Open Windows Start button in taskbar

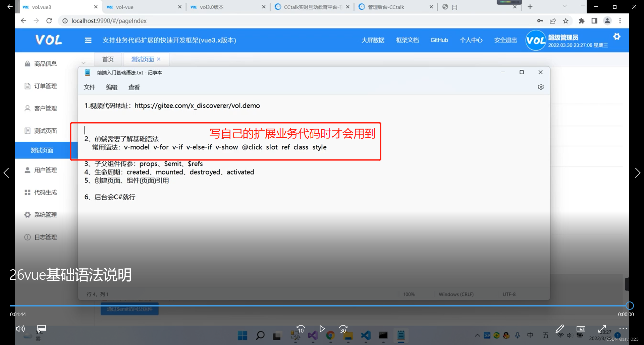[242, 335]
